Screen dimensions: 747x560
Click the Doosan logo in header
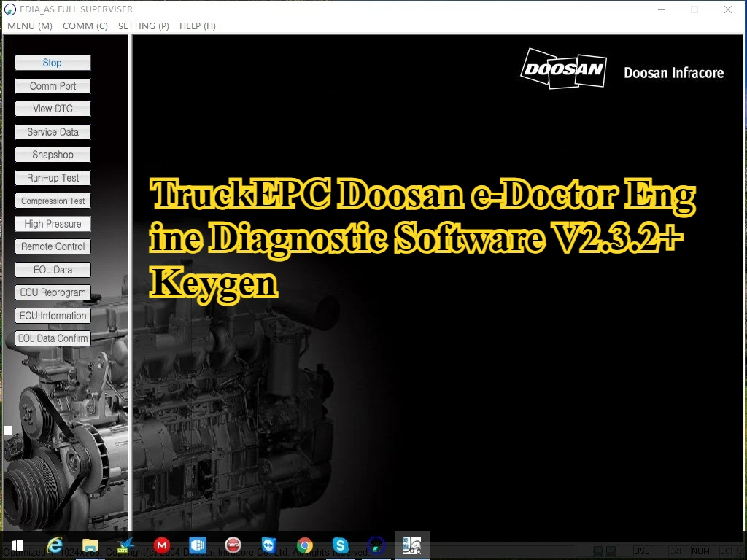tap(563, 69)
